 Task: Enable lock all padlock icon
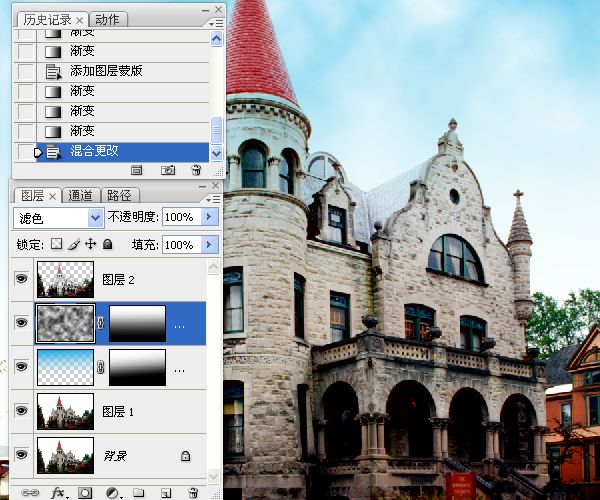108,244
